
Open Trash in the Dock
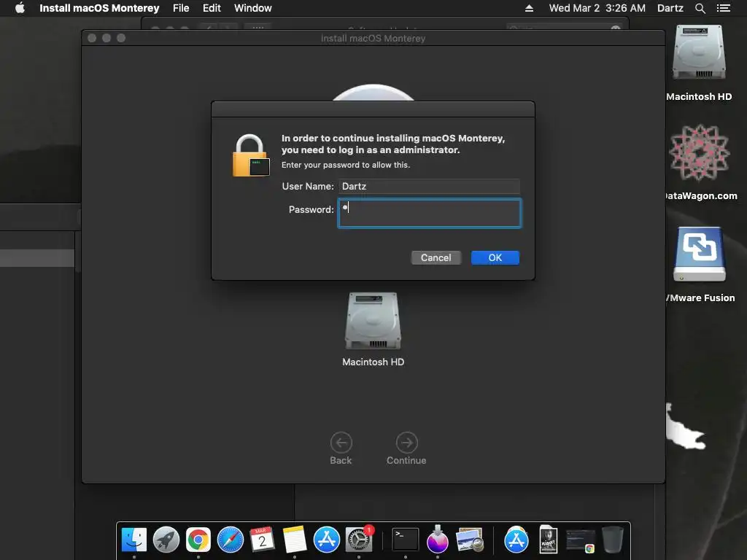[612, 540]
